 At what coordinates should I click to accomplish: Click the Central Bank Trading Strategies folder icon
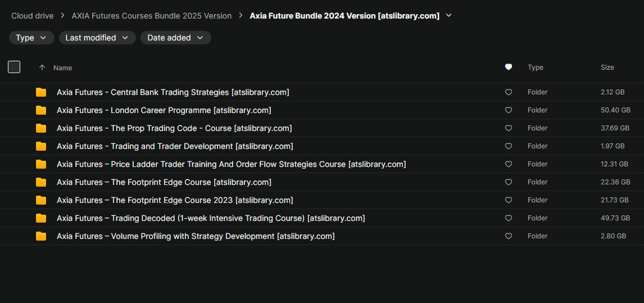41,92
